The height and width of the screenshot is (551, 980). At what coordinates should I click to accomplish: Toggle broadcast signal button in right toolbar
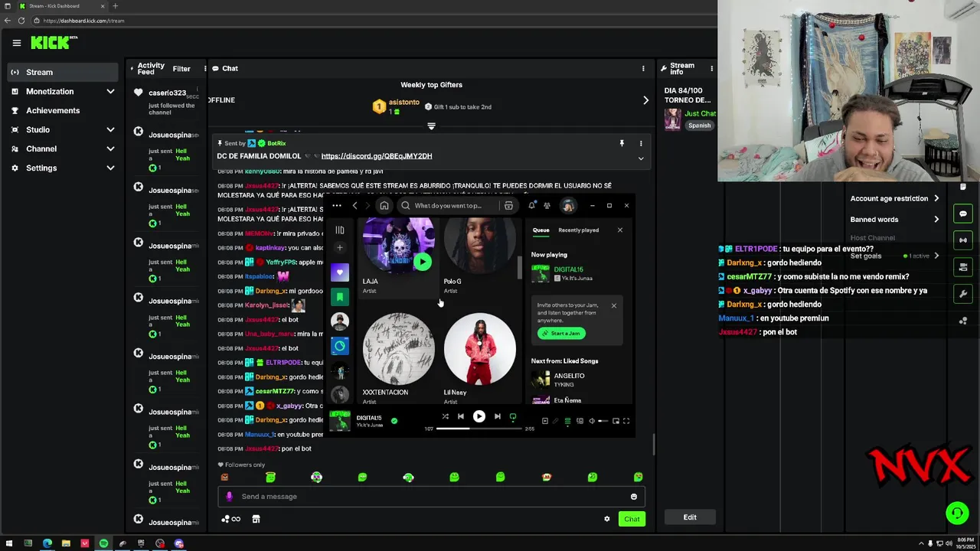[963, 240]
